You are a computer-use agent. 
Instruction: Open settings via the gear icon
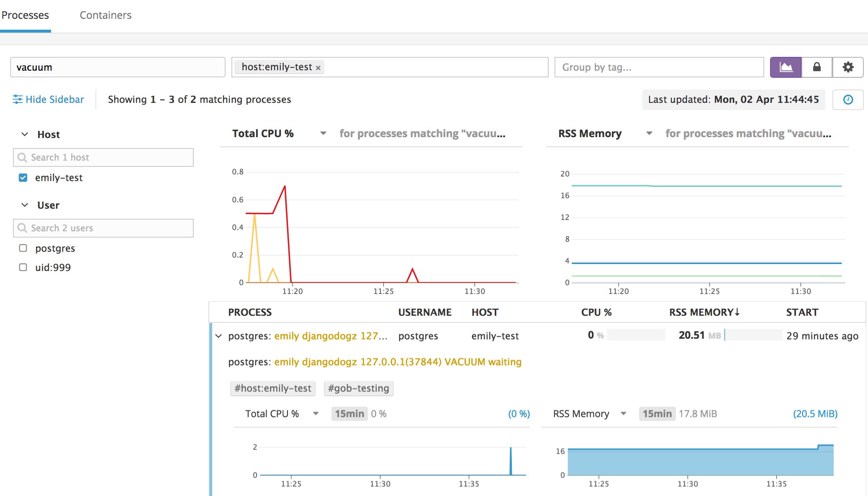(848, 67)
